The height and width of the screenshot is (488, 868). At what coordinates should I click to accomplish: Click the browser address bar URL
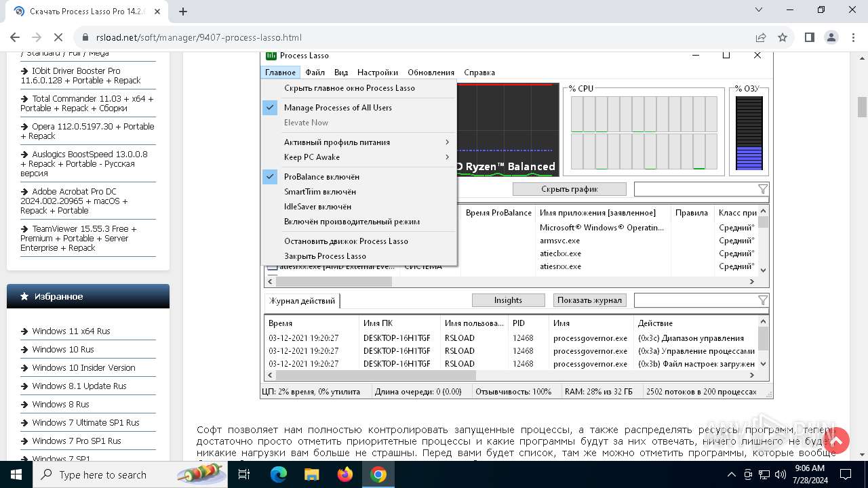pos(199,37)
